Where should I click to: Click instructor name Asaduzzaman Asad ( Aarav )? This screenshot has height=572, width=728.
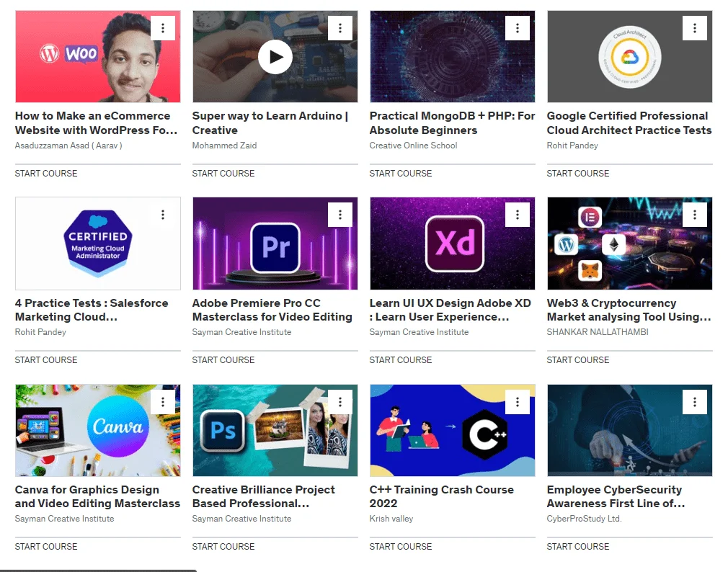point(68,146)
